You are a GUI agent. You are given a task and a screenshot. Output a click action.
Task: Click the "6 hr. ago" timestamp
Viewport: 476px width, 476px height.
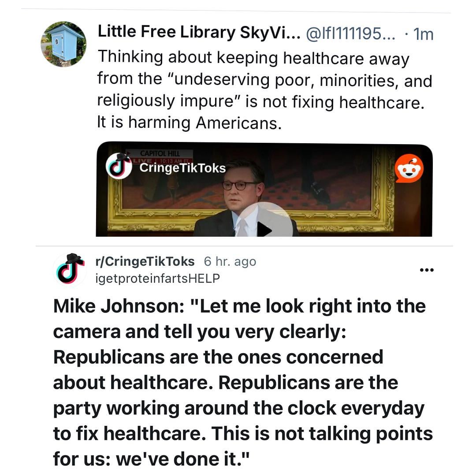click(230, 261)
